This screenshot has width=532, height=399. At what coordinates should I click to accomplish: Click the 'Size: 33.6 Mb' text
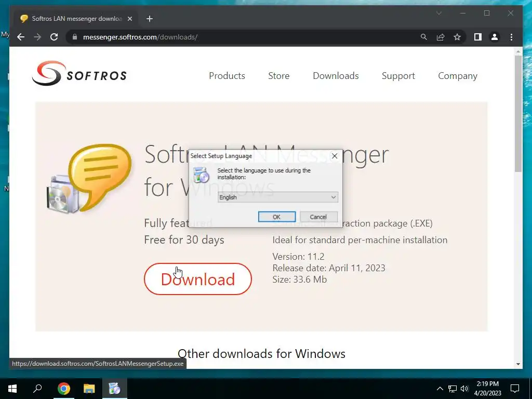point(300,280)
